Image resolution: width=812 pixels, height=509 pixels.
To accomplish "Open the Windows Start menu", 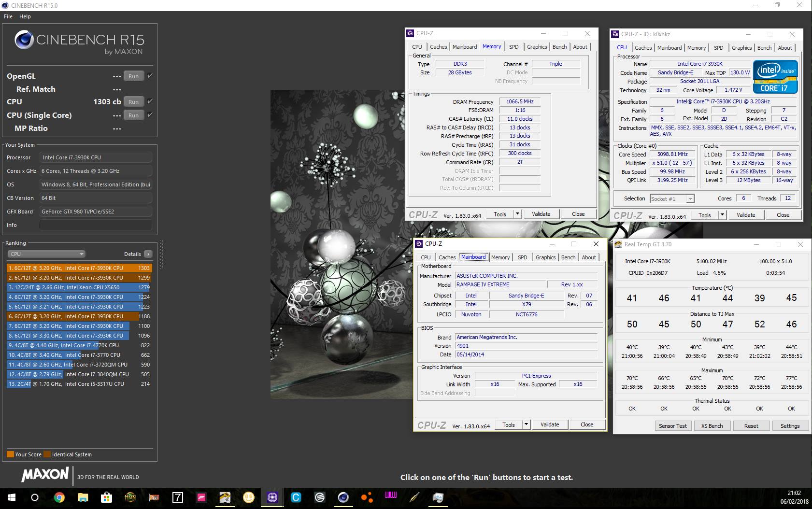I will pos(11,497).
